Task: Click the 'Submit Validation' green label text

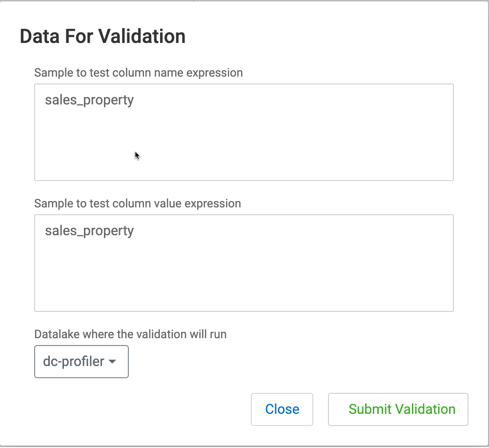Action: coord(402,409)
